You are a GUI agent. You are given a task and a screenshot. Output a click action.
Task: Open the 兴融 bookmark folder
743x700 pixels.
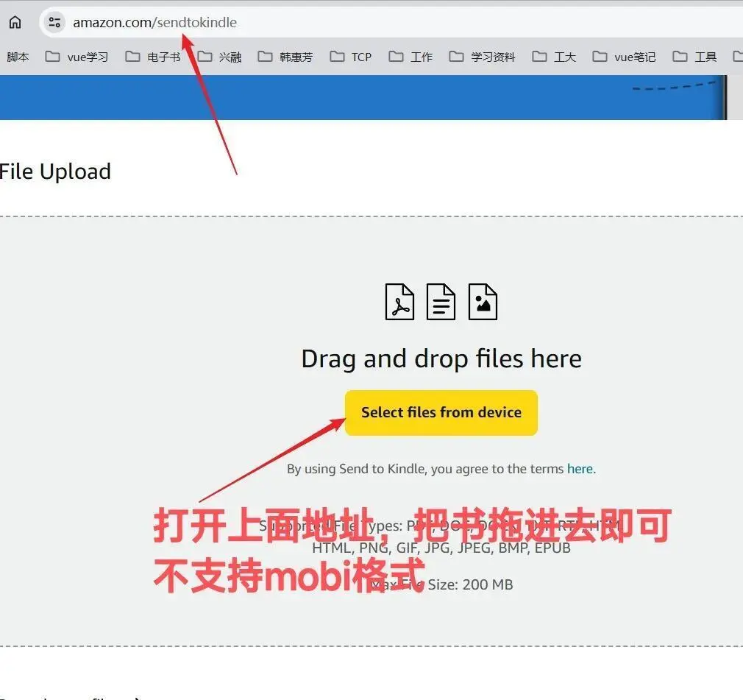pyautogui.click(x=219, y=57)
